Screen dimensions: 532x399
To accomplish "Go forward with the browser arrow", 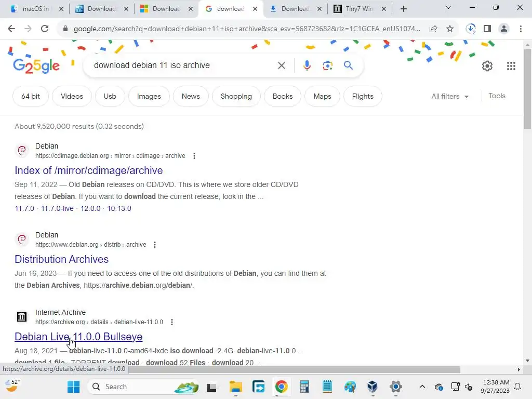I will [28, 29].
